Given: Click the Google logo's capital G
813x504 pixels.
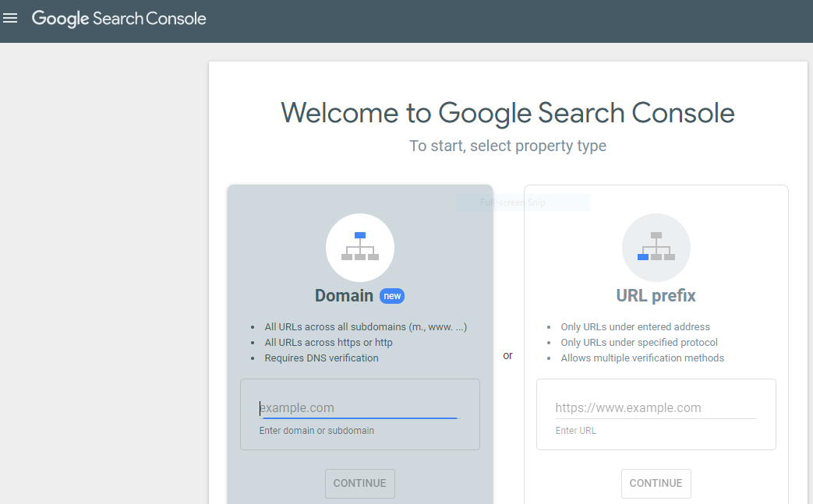Looking at the screenshot, I should [x=41, y=18].
